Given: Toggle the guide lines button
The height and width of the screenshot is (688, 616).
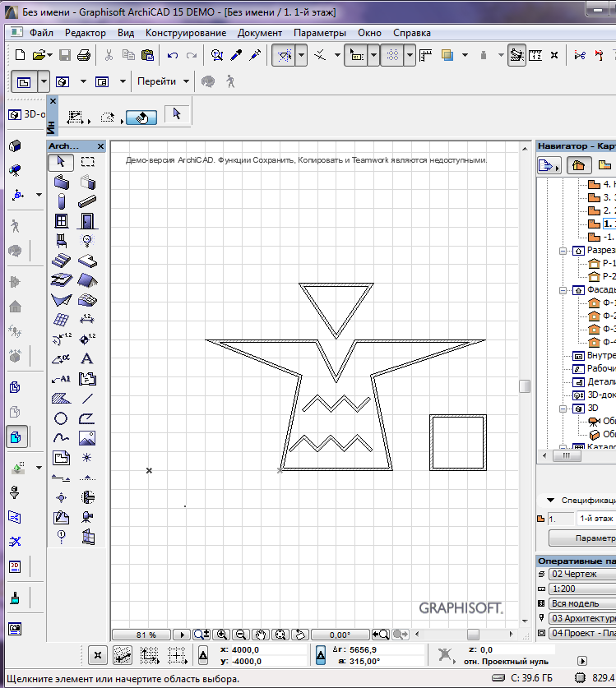Looking at the screenshot, I should (284, 55).
